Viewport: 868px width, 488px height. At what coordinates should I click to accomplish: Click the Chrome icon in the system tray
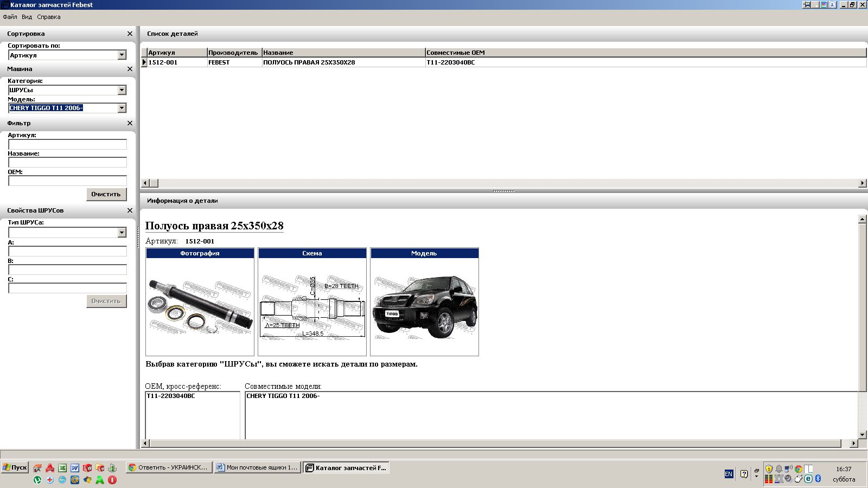click(x=799, y=469)
